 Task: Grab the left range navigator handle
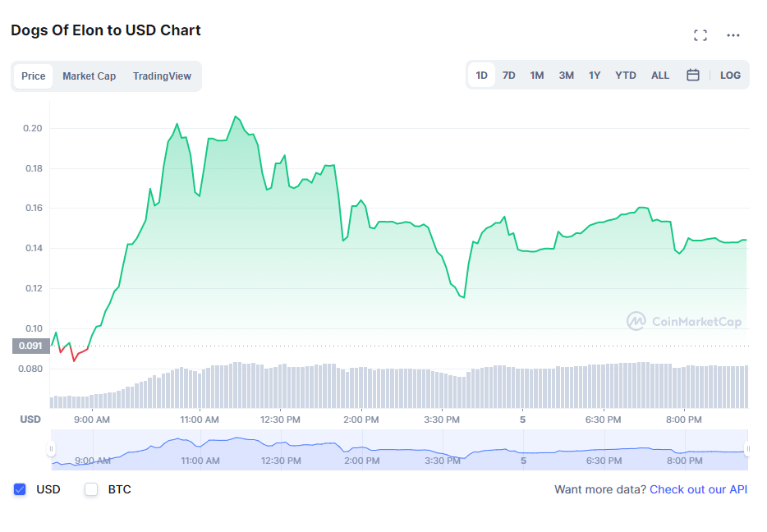point(51,448)
